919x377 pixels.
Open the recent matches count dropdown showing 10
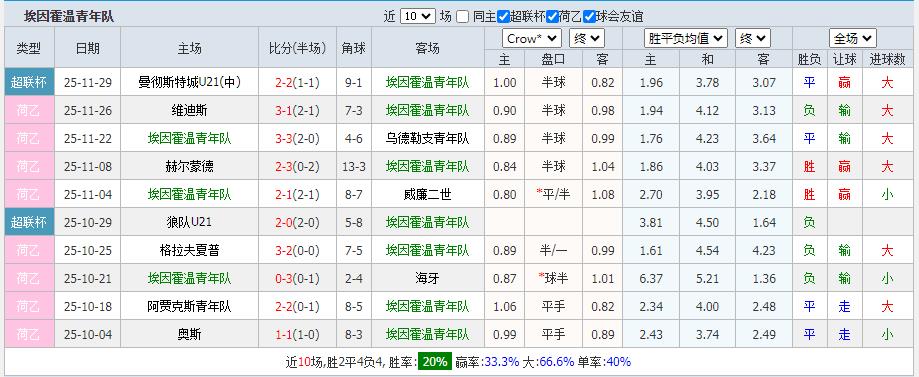pos(418,16)
